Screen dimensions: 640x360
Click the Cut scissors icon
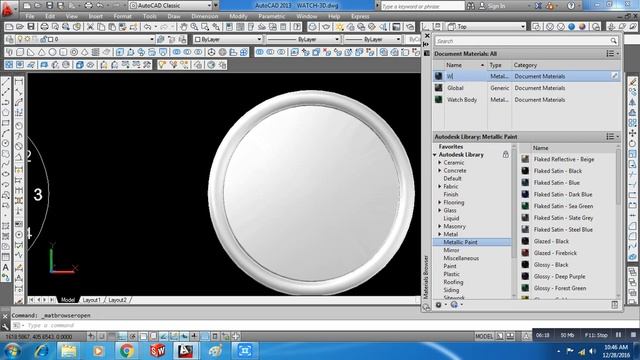[x=90, y=27]
